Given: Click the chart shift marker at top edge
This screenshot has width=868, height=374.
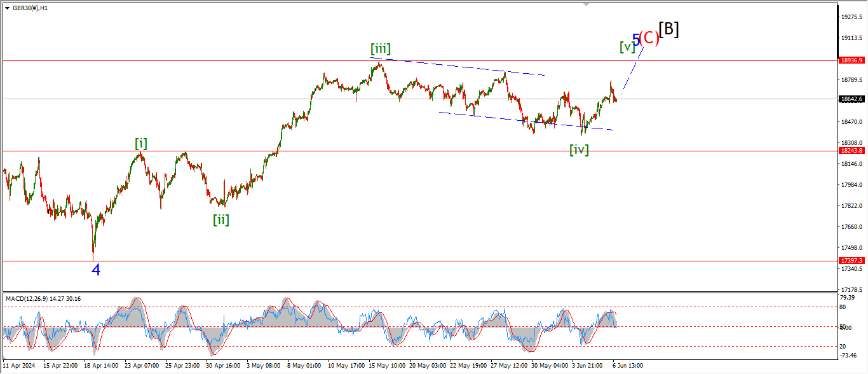Looking at the screenshot, I should 587,5.
